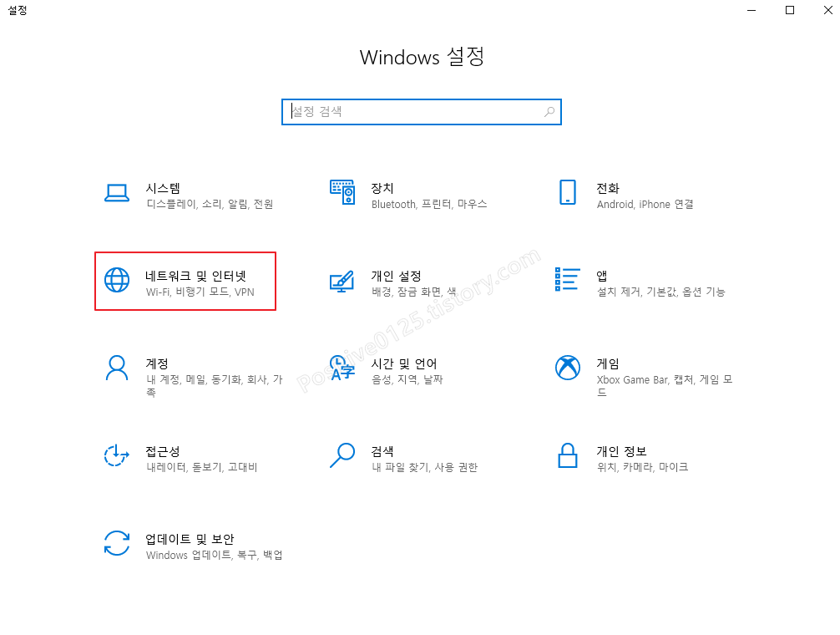Select the 전화 heading
Screen dimensions: 840x635
608,188
